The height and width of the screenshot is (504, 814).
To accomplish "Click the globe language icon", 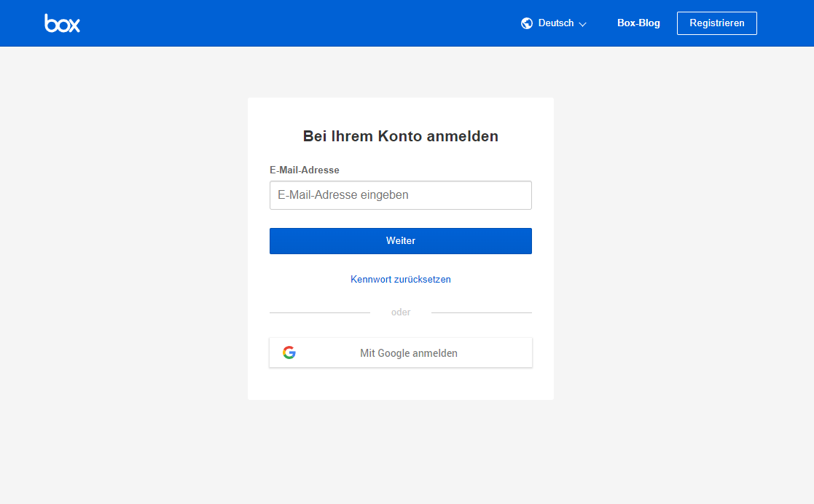I will tap(527, 23).
